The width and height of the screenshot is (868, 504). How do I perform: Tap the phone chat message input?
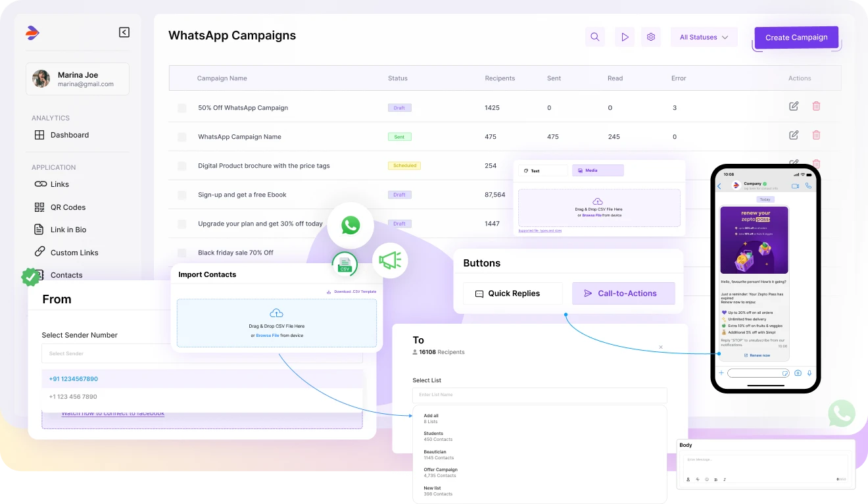758,373
